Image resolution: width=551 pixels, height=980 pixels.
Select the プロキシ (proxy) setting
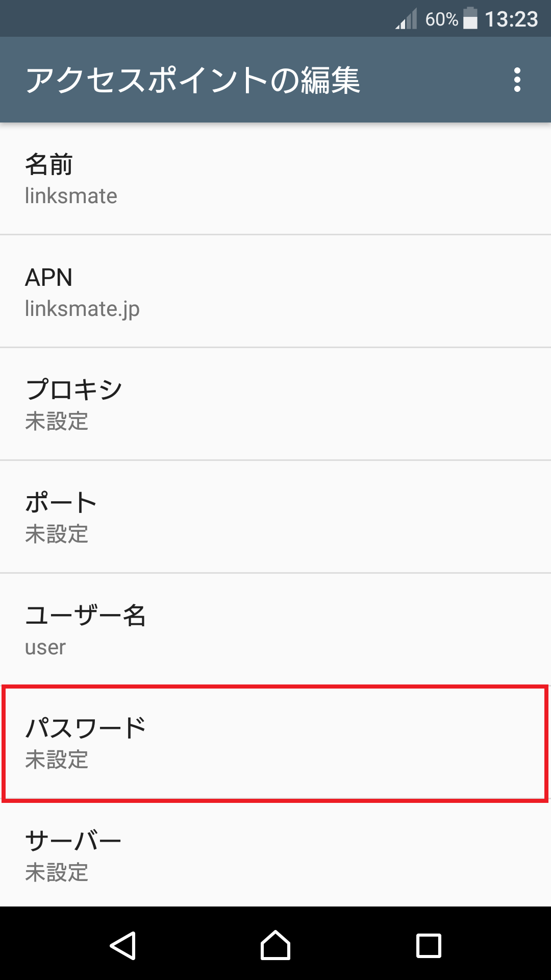275,403
